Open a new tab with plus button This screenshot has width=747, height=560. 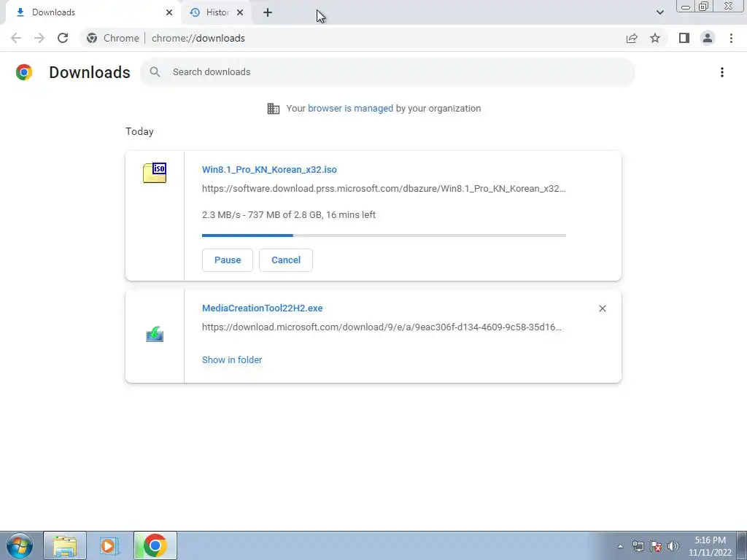click(x=268, y=12)
